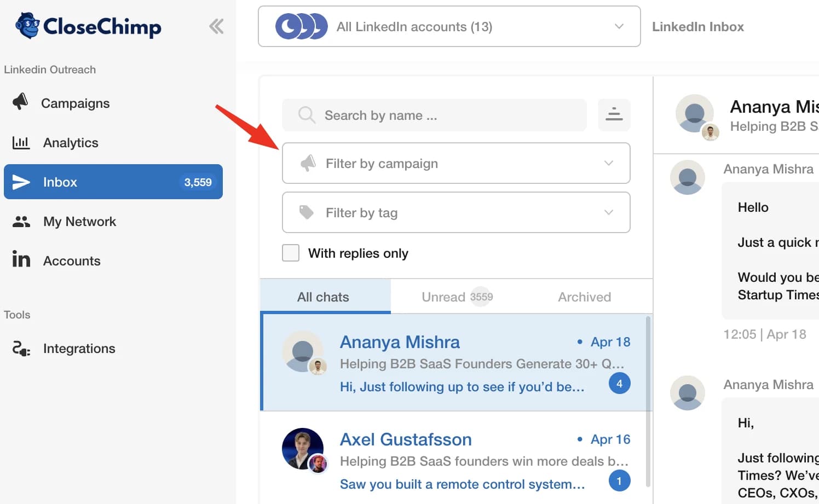Open Integrations under Tools
This screenshot has height=504, width=819.
(x=79, y=348)
